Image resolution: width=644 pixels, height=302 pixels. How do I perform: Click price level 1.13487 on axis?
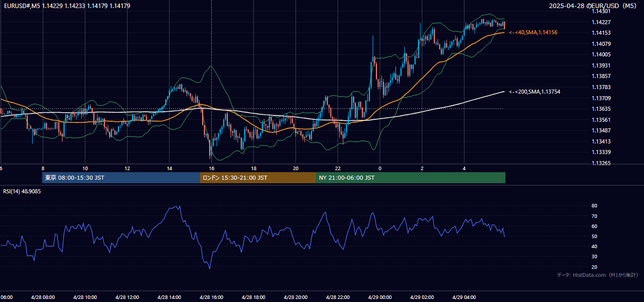pos(601,130)
